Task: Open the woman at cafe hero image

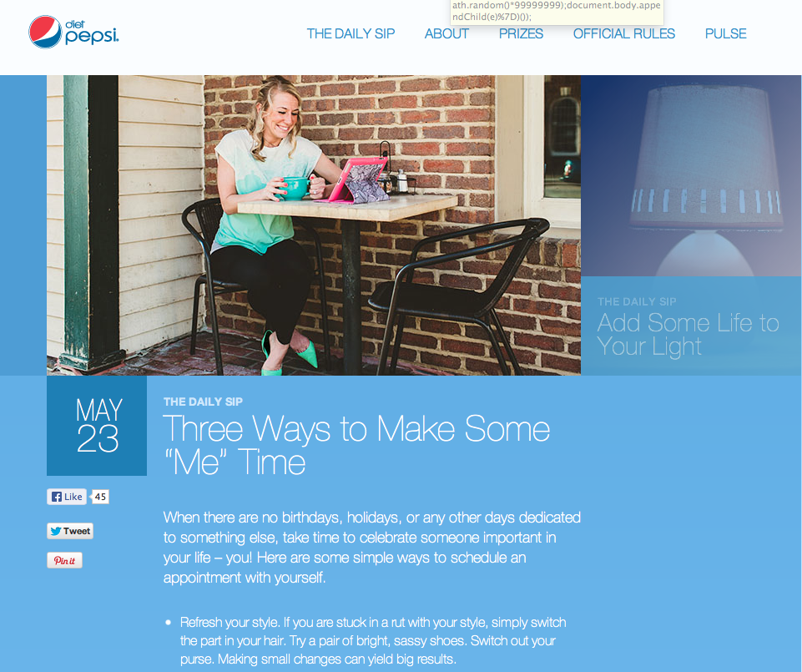Action: [x=314, y=225]
